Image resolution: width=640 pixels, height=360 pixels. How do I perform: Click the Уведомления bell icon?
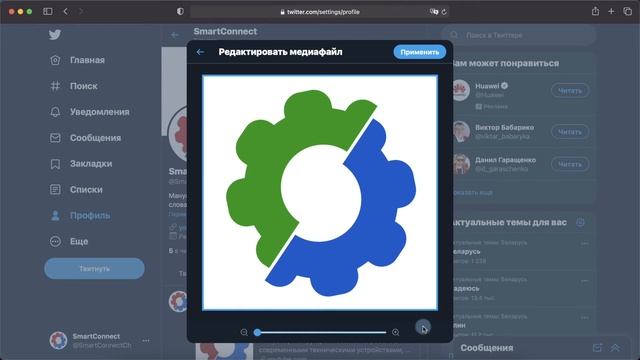click(x=55, y=112)
